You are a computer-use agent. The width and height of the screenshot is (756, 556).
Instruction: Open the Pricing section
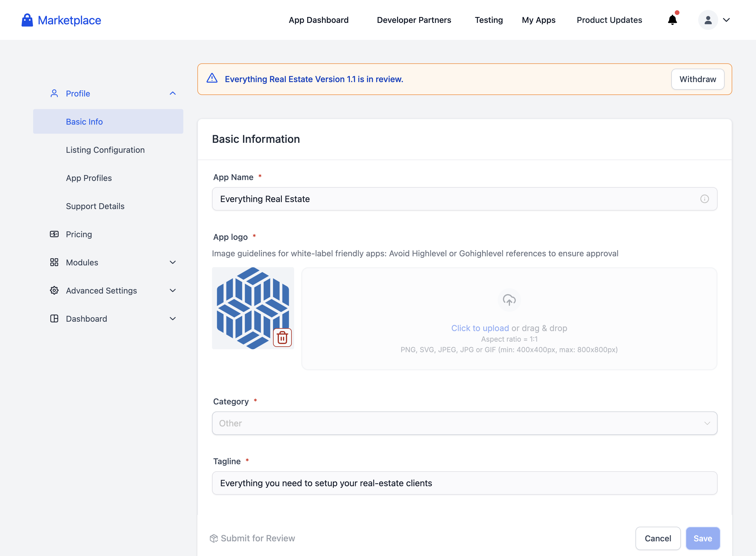[x=79, y=234]
